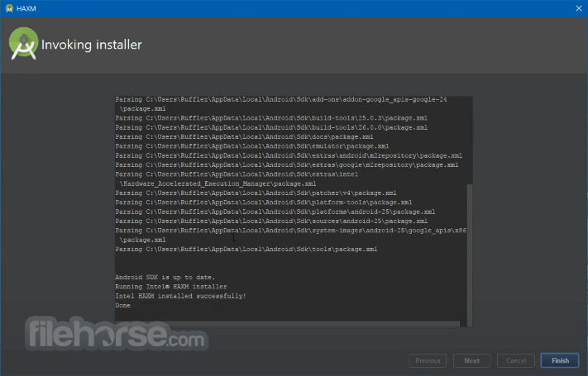Click the 'Intel HAXM installed successfully!' line

[180, 296]
